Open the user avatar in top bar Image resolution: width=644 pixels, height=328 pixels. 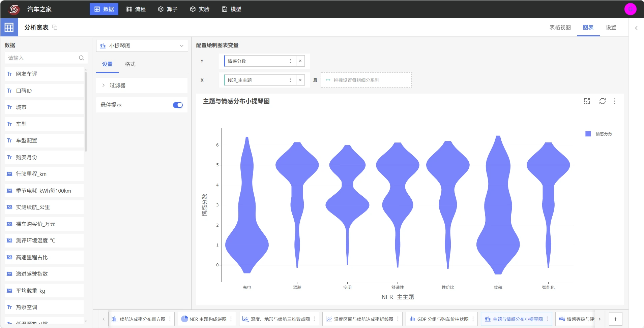(630, 9)
